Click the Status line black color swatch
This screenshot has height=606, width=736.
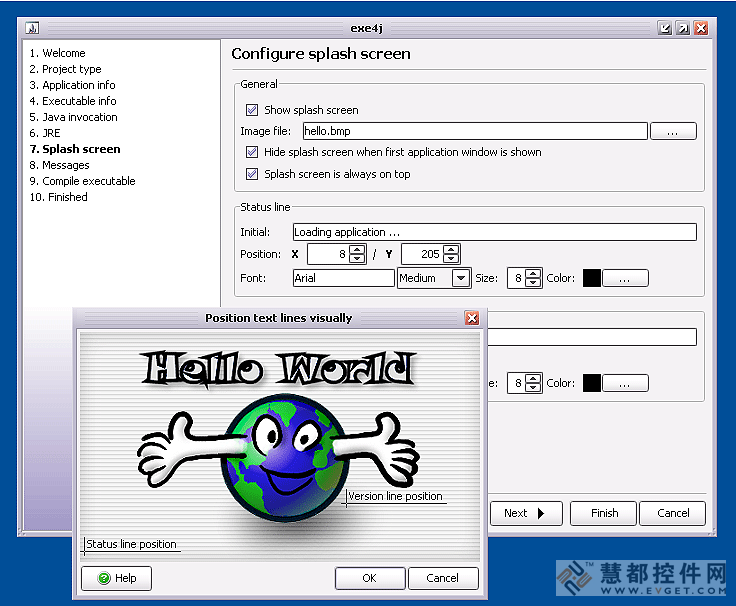point(592,278)
